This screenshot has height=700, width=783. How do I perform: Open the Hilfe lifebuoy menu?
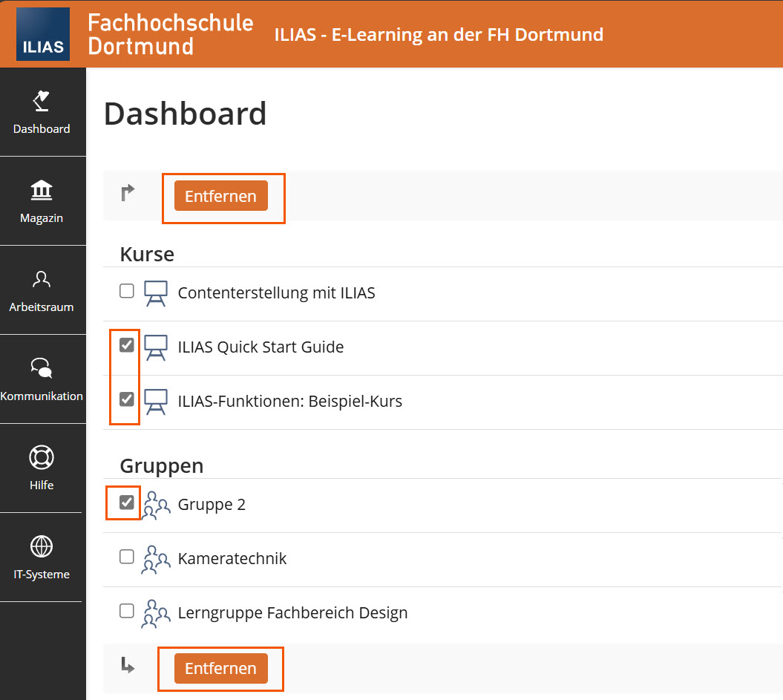(42, 468)
